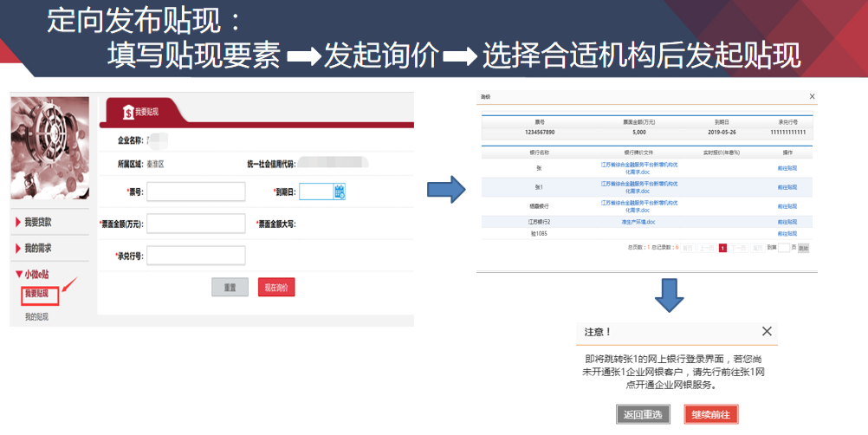Expand the 我要贷款 sidebar section

[37, 222]
